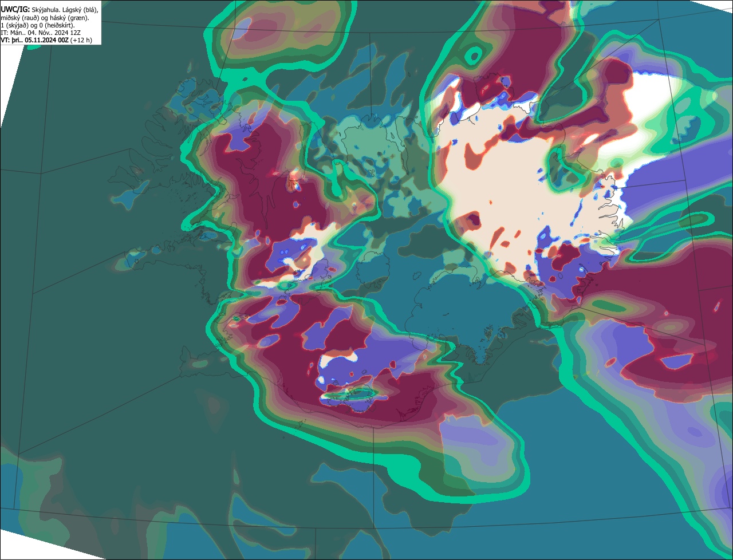This screenshot has width=733, height=560.
Task: Click the forecast offset "(+12 h)"
Action: (x=81, y=40)
